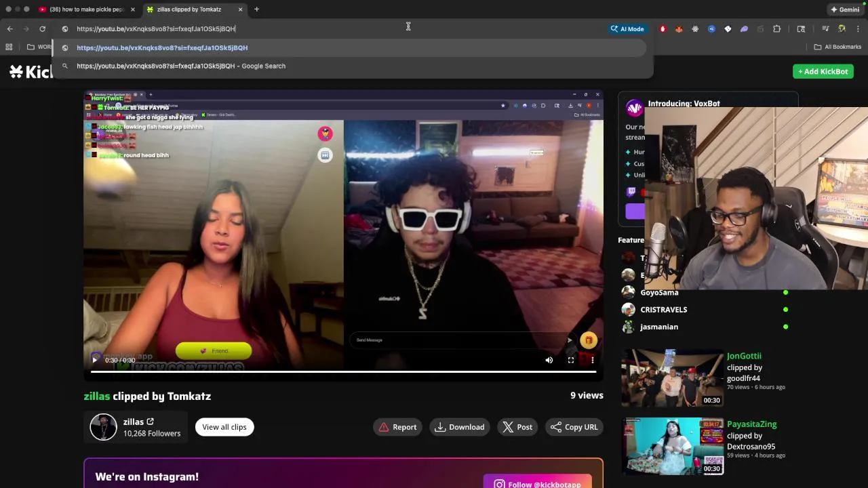
Task: Post the clip to X
Action: [x=517, y=427]
